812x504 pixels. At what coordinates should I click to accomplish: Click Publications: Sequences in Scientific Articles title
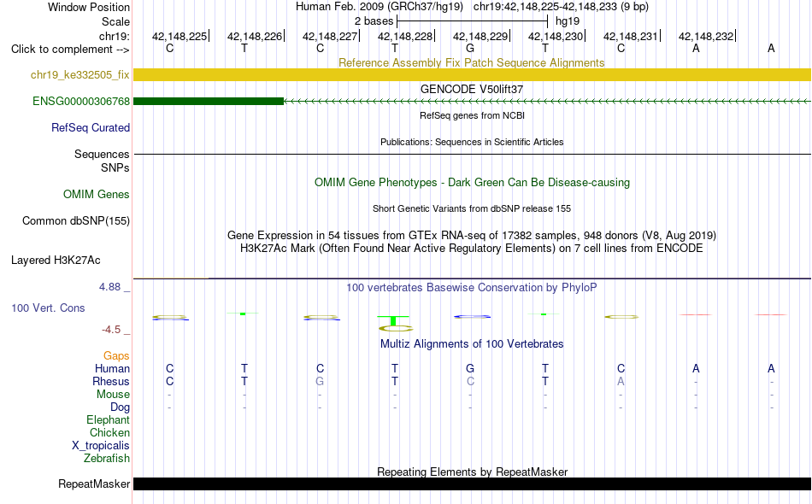pyautogui.click(x=472, y=142)
